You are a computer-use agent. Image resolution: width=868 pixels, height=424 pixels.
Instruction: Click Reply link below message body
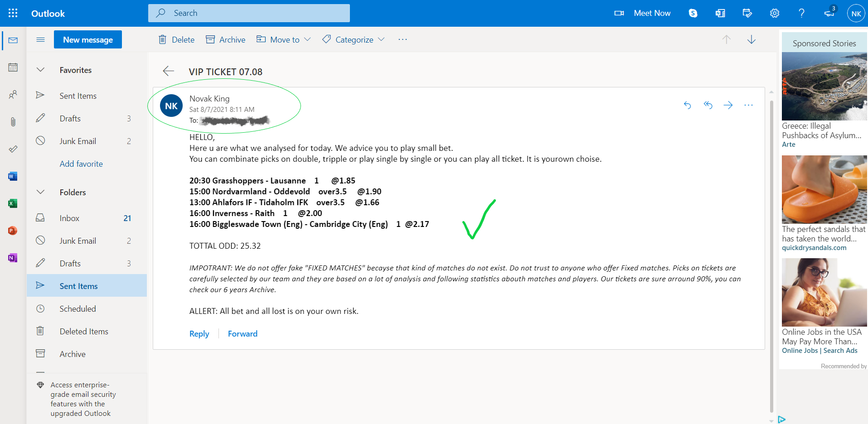pyautogui.click(x=199, y=334)
